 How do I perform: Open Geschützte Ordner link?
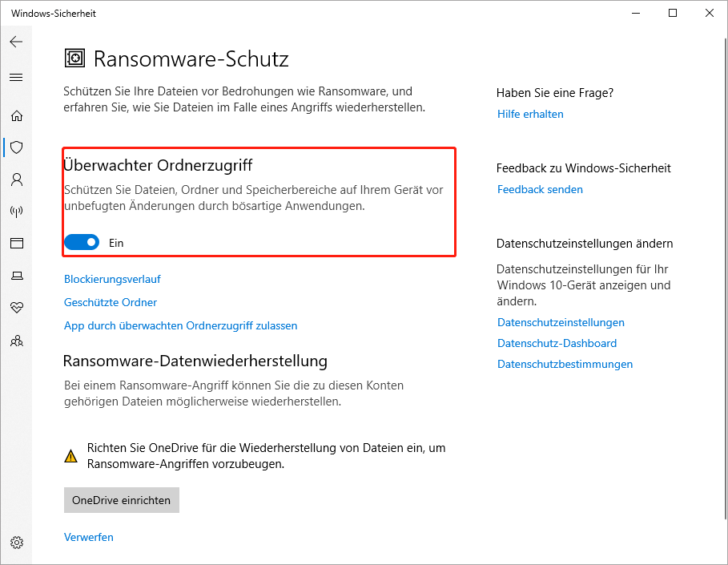coord(111,302)
